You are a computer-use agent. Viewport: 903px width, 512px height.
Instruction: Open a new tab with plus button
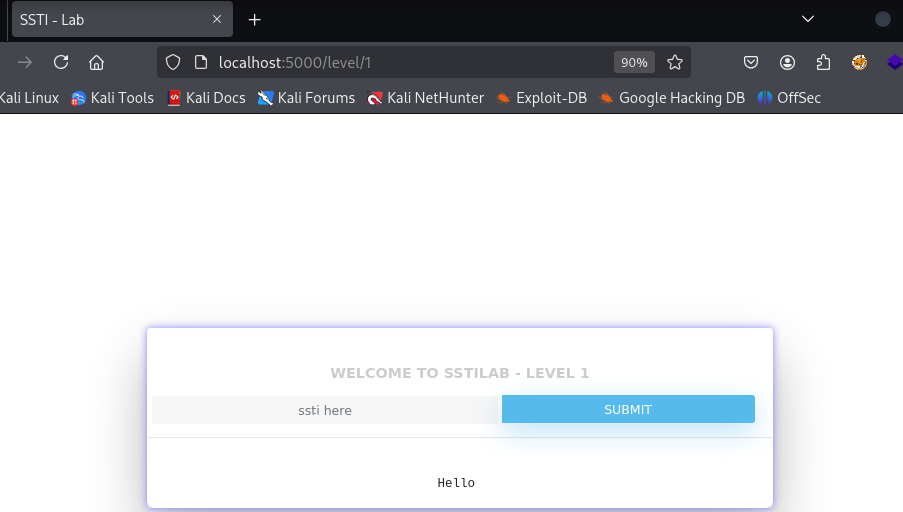(255, 20)
